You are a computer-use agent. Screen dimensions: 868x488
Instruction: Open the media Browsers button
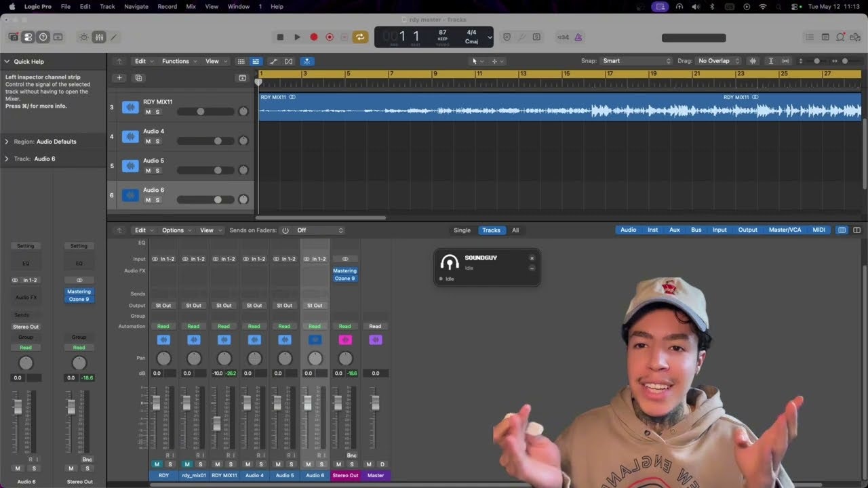856,37
